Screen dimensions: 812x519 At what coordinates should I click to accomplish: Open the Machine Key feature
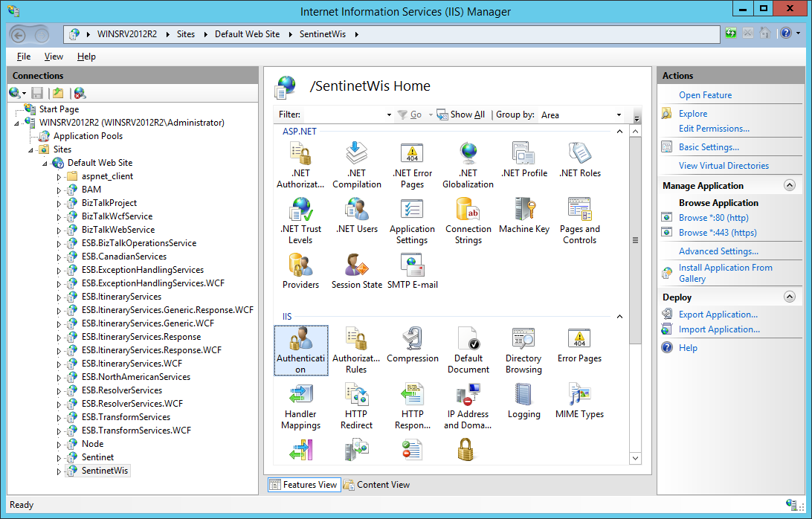pos(524,216)
